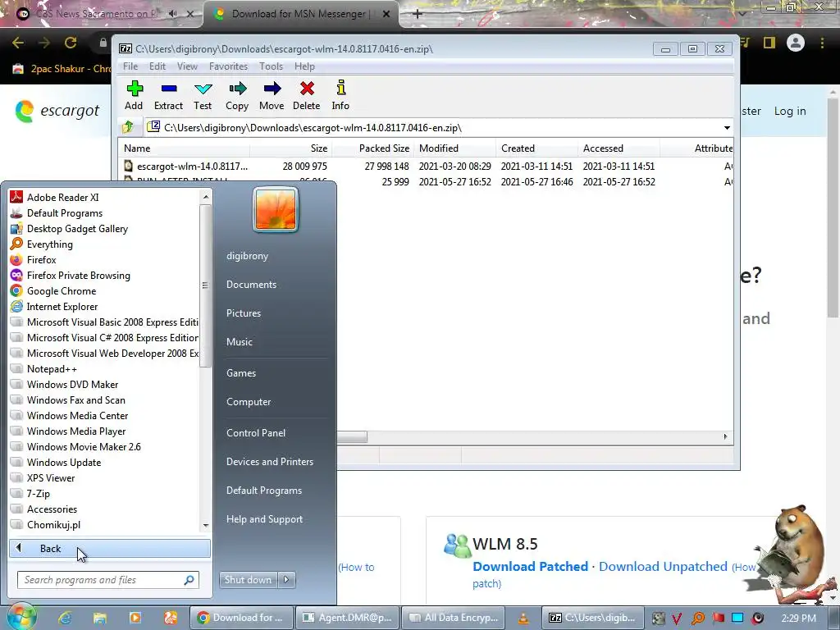This screenshot has width=840, height=630.
Task: Open the File menu in 7-Zip
Action: click(130, 66)
